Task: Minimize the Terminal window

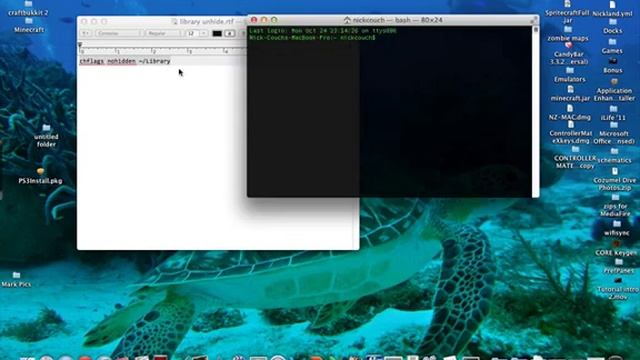Action: point(264,20)
